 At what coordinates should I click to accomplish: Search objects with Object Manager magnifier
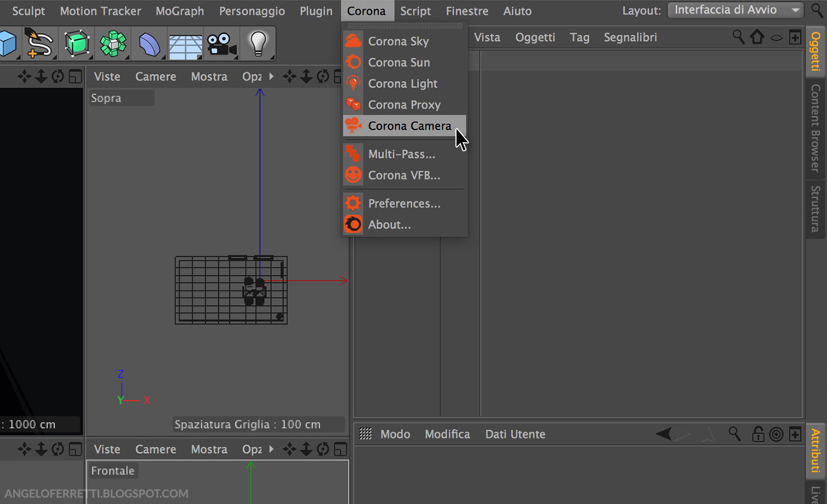(738, 37)
